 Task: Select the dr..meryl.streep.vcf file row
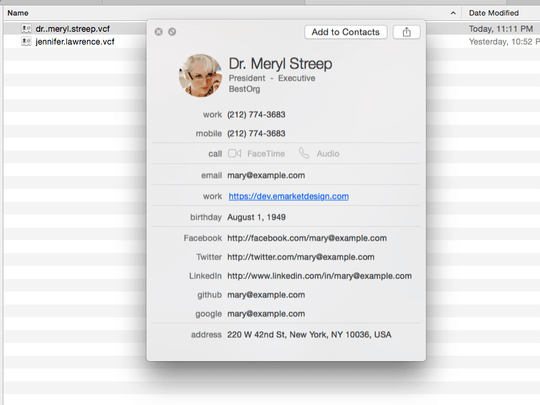pyautogui.click(x=75, y=29)
